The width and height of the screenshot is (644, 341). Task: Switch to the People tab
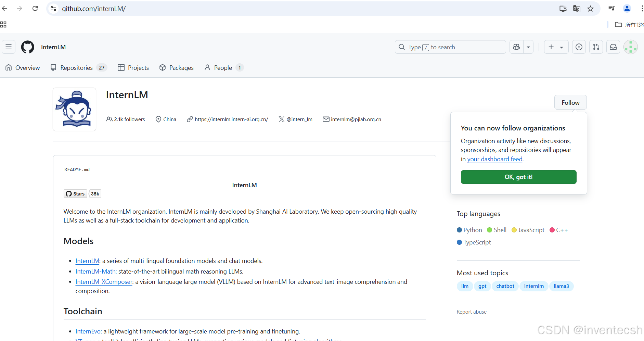(224, 67)
